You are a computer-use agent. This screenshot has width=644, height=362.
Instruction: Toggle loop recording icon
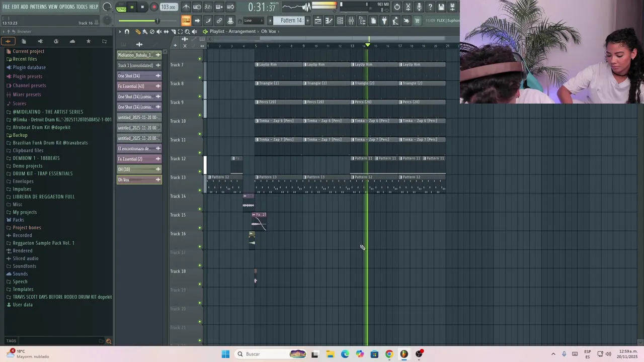point(230,7)
